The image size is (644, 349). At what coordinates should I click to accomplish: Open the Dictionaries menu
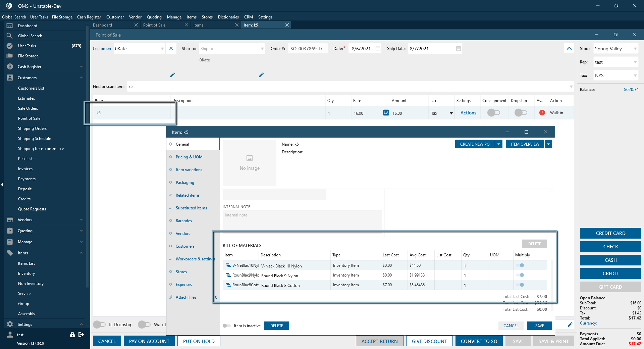click(x=228, y=17)
